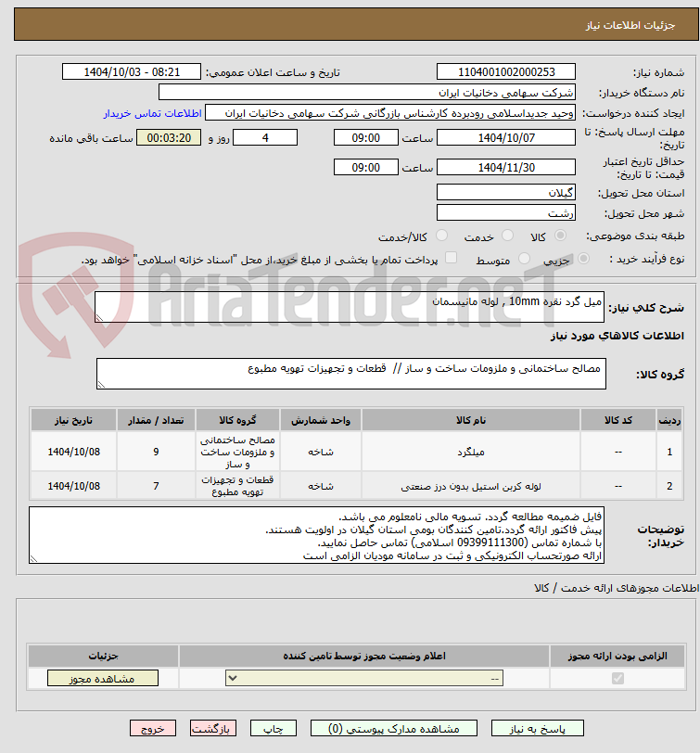Toggle the اسناد خزانه اسلامی payment checkbox
Image resolution: width=700 pixels, height=753 pixels.
click(451, 258)
